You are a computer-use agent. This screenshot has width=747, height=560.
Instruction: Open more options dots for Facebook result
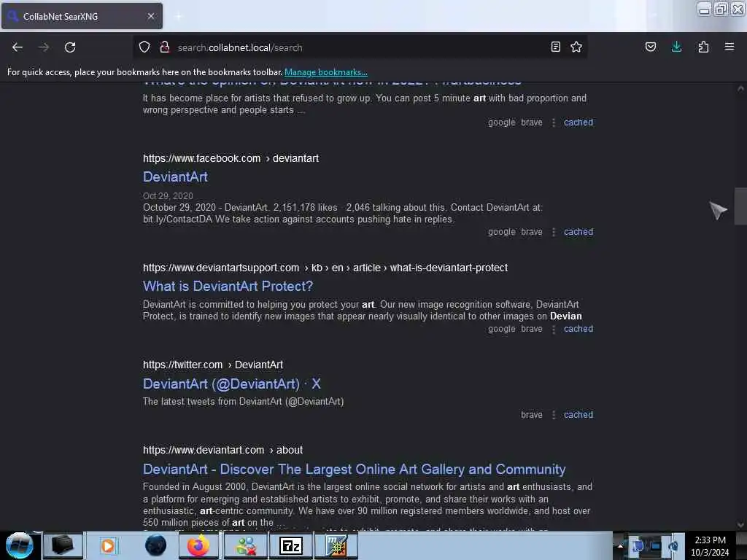coord(554,232)
